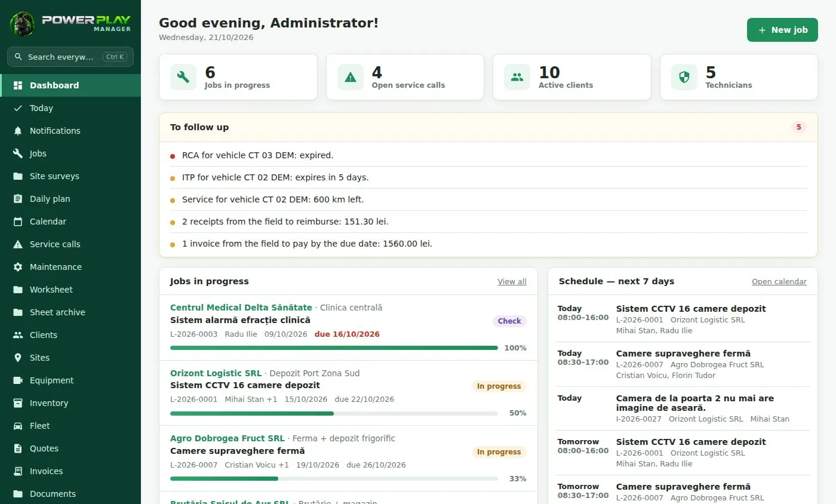This screenshot has width=836, height=504.
Task: Click the Check status badge
Action: [x=509, y=321]
